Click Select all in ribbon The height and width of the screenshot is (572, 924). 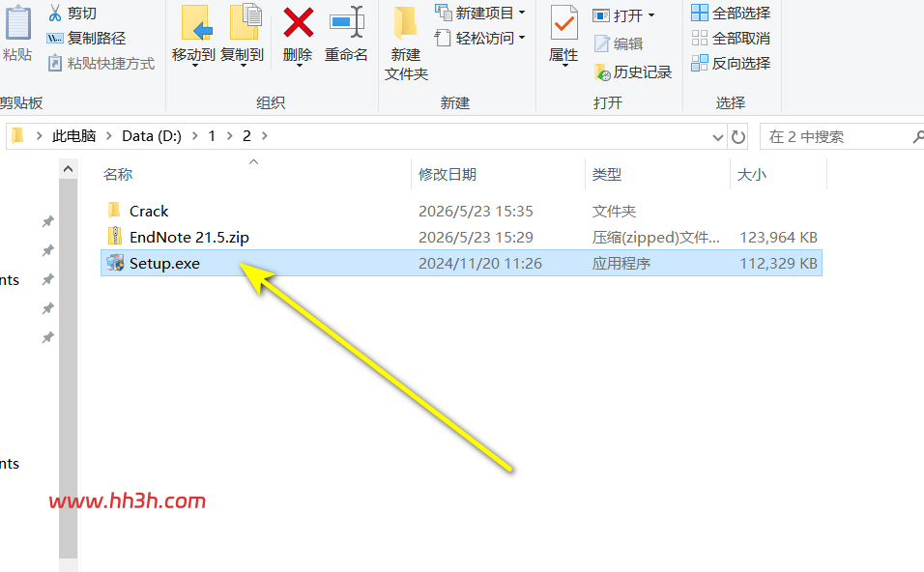click(x=731, y=13)
